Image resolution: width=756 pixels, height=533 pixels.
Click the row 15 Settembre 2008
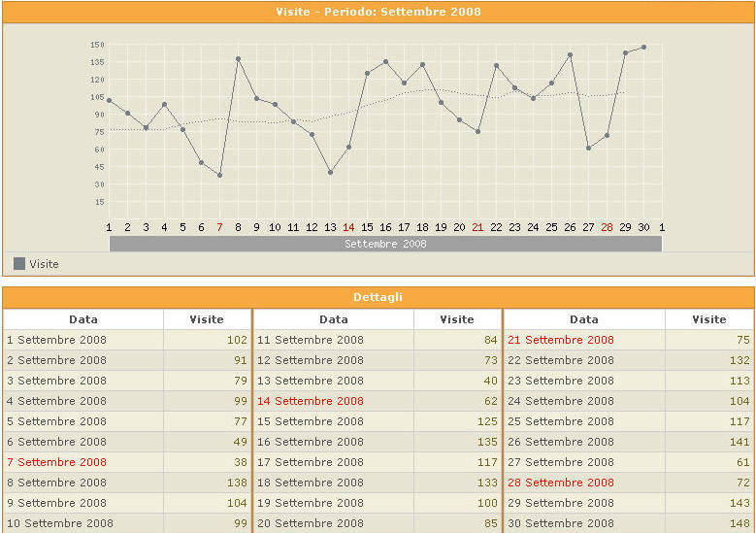tap(378, 421)
